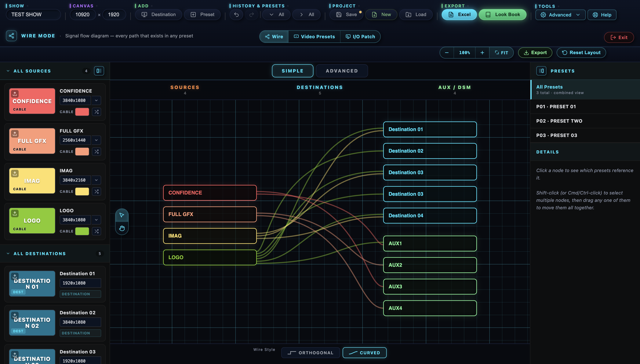This screenshot has height=364, width=640.
Task: Open Help
Action: tap(602, 15)
